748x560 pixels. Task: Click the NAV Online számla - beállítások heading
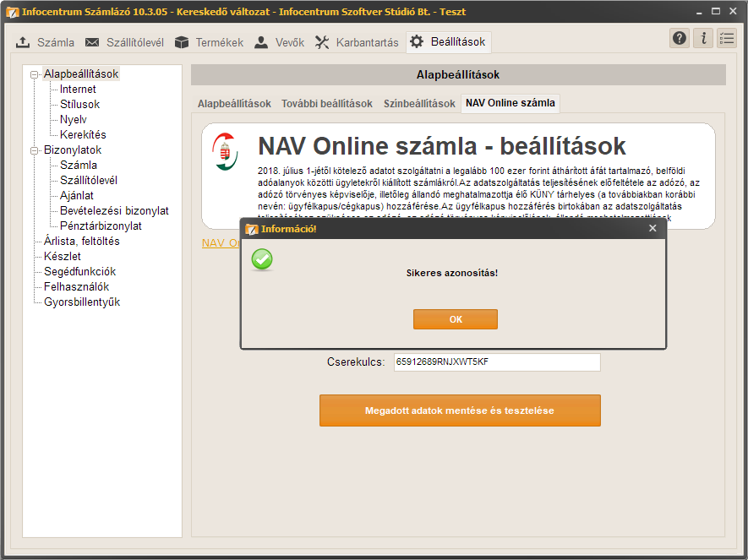tap(441, 146)
